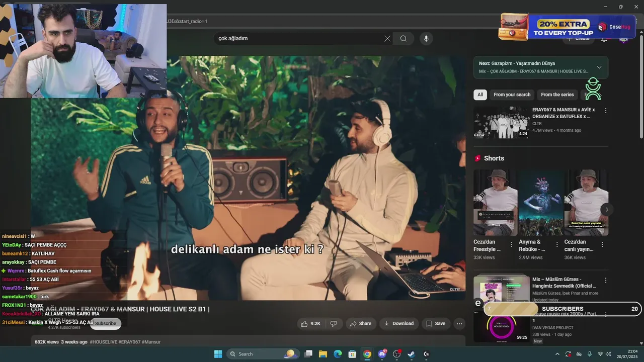The width and height of the screenshot is (644, 362).
Task: Open the Shorts section heading
Action: pos(494,158)
